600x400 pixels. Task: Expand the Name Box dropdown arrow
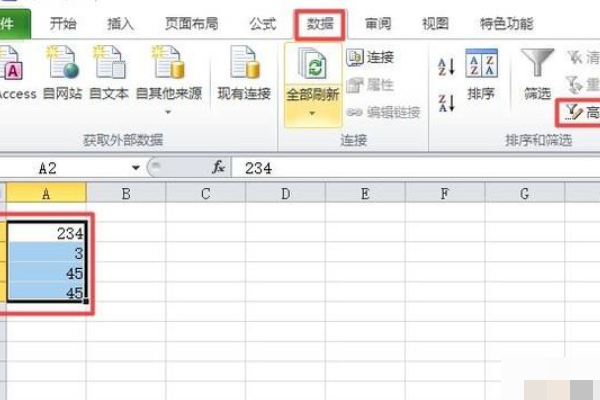coord(135,168)
